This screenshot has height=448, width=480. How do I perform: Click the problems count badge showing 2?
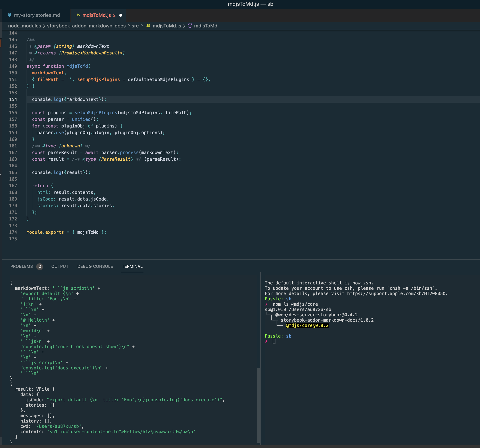pos(39,266)
